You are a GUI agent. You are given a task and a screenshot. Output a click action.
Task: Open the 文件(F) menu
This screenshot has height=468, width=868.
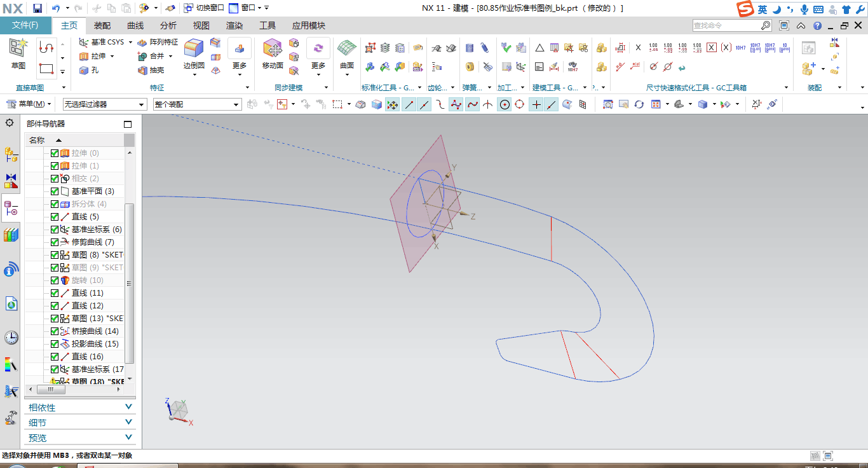(25, 25)
